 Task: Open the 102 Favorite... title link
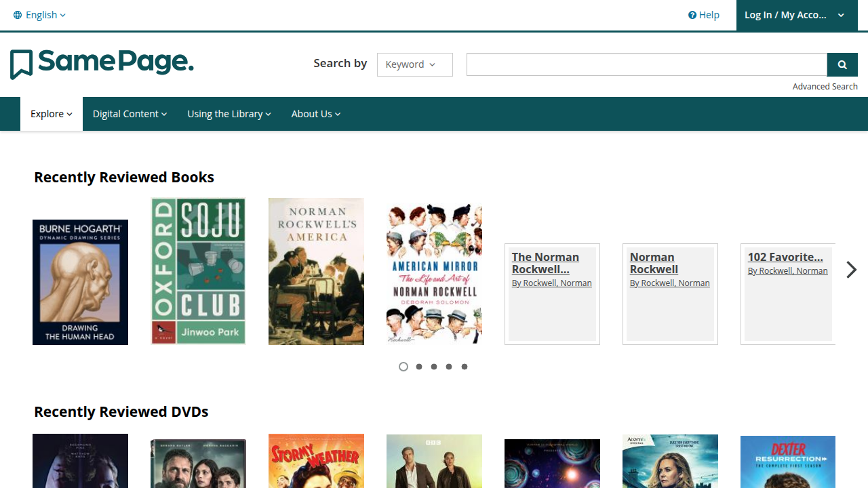coord(785,257)
